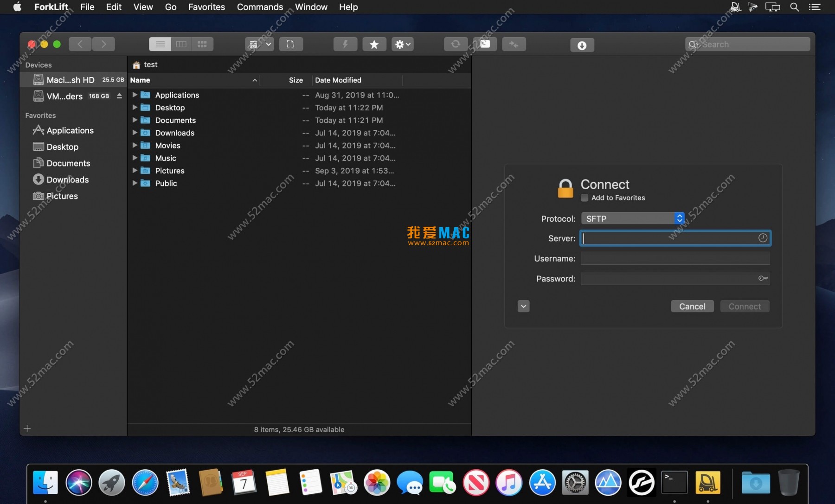Expand the Downloads folder row

pos(135,133)
